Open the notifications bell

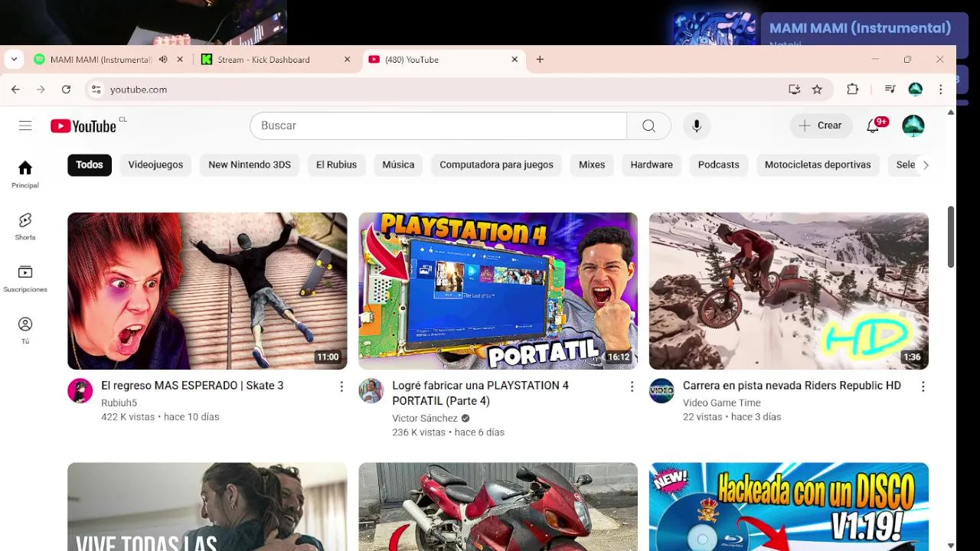click(x=873, y=126)
